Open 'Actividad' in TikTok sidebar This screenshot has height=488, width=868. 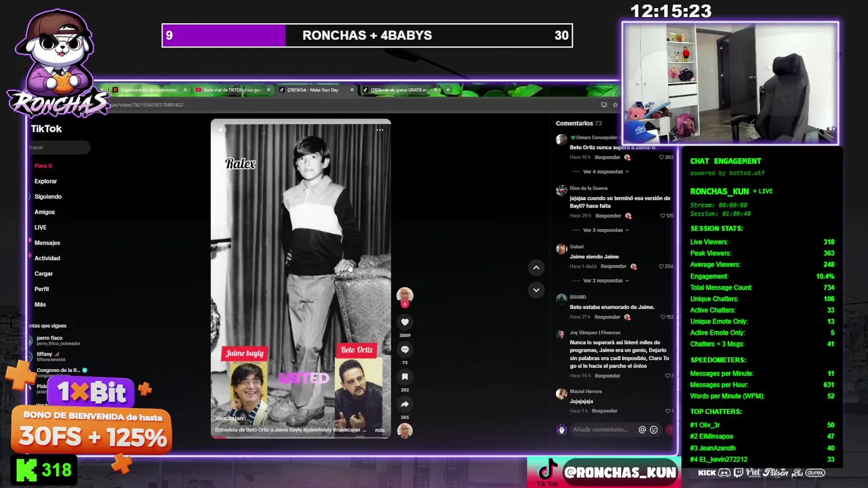(x=47, y=258)
